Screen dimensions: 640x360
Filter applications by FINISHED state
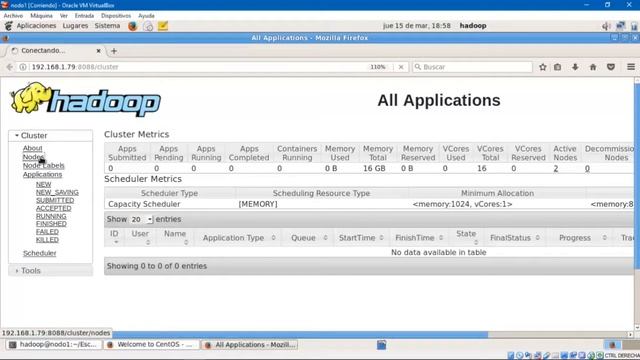coord(51,224)
